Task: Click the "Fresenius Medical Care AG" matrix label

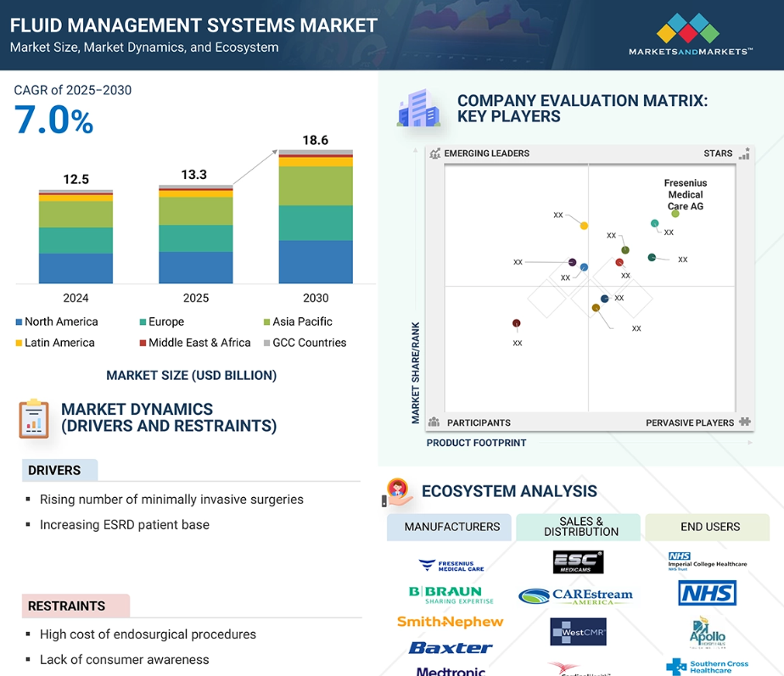Action: tap(686, 194)
